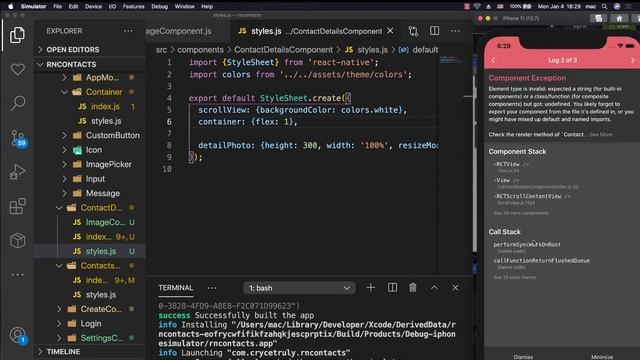Open index.js under Container folder
This screenshot has height=360, width=640.
point(105,106)
